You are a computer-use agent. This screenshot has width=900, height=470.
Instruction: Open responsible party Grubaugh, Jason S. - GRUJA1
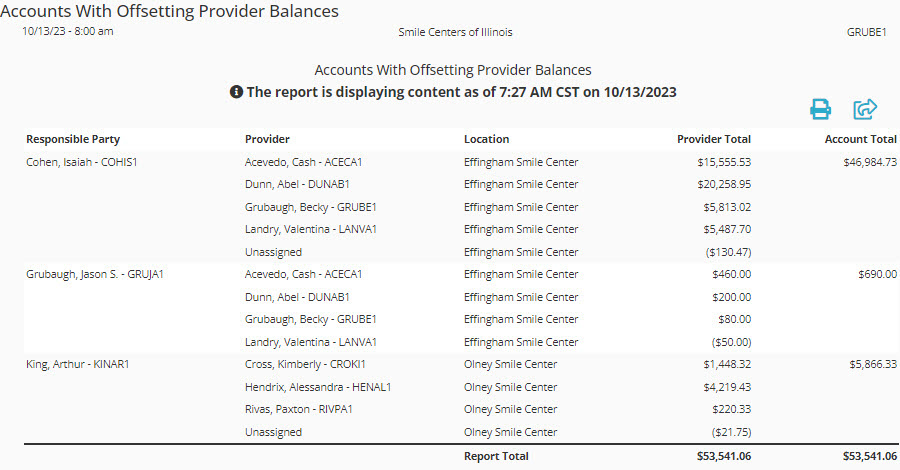(x=95, y=274)
